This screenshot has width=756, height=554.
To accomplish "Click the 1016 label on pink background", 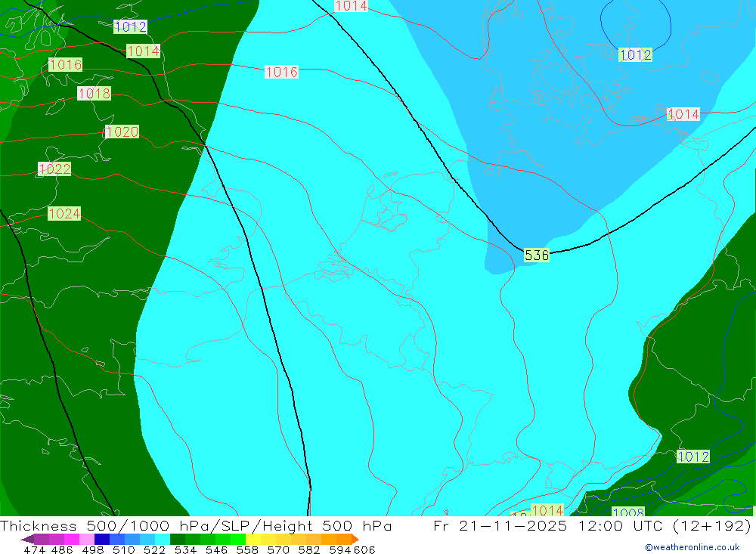I will 281,72.
